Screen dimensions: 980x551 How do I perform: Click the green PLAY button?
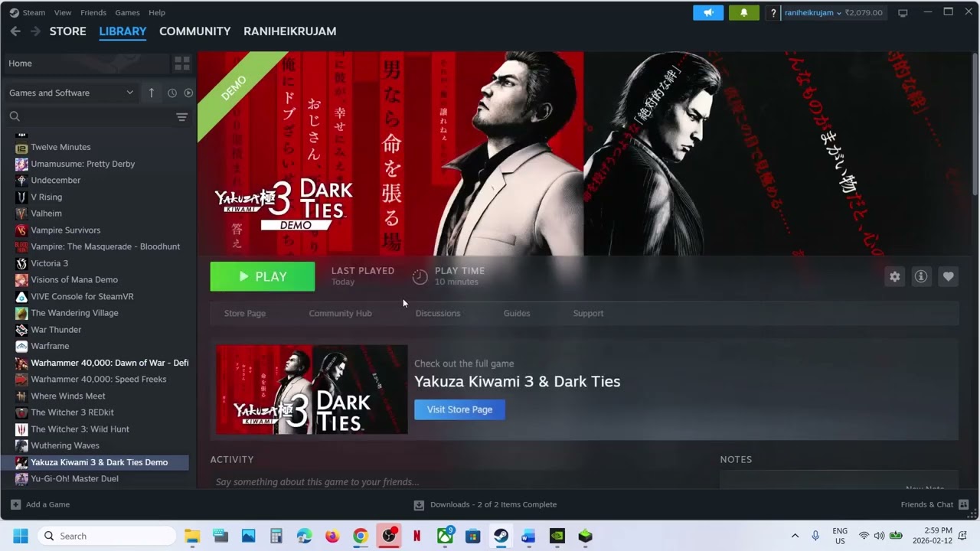pyautogui.click(x=263, y=276)
